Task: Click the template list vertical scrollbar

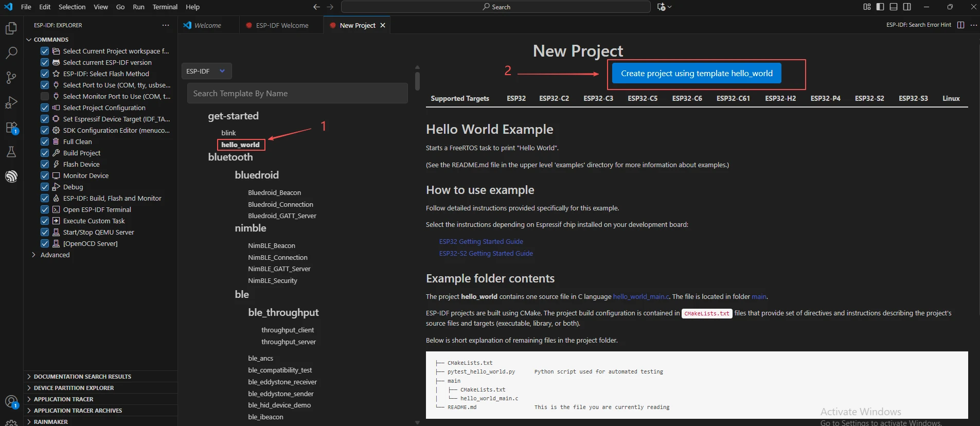Action: [417, 81]
